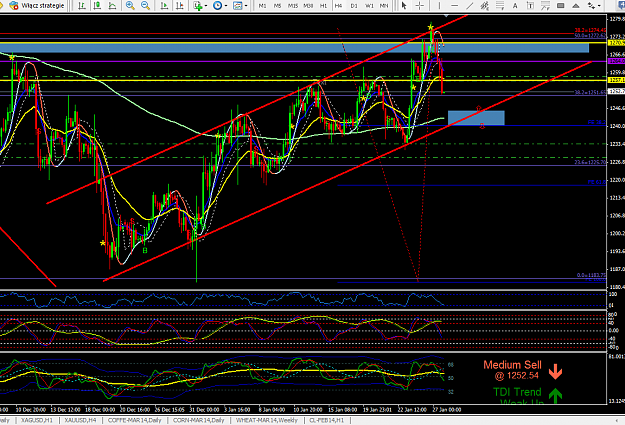Expand the templates dropdown arrow

246,6
